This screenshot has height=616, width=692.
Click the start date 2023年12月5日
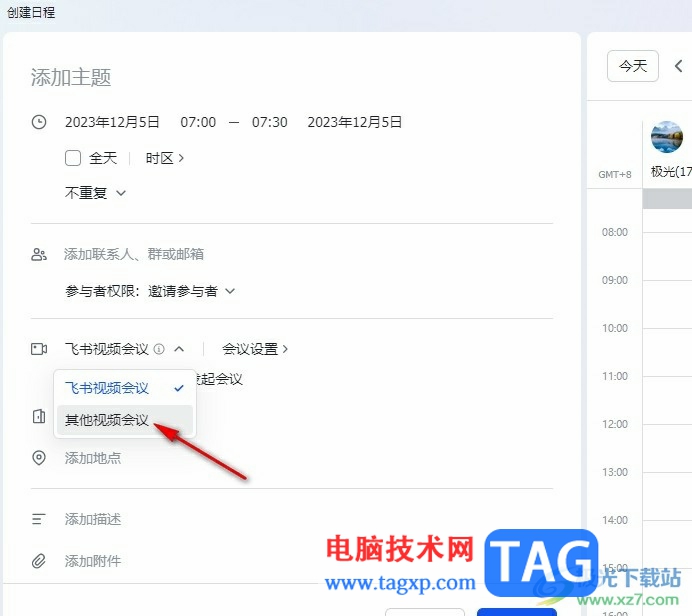pos(112,122)
